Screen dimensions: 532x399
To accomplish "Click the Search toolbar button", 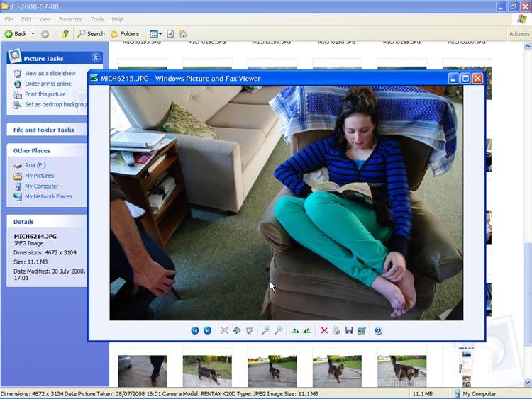I will [x=92, y=34].
